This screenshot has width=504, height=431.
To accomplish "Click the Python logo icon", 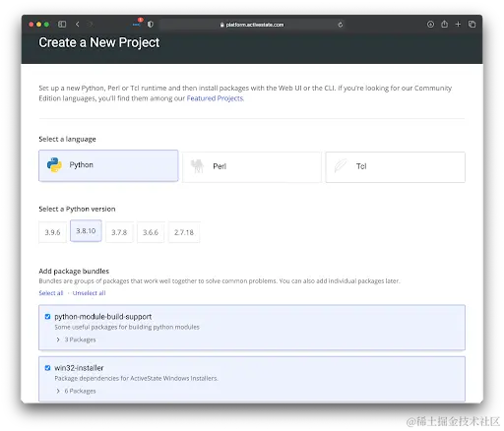I will pos(54,165).
